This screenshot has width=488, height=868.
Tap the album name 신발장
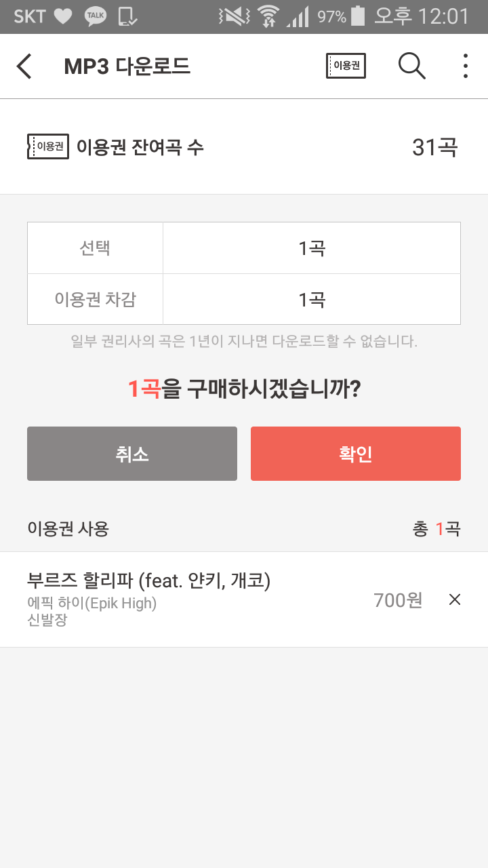(x=47, y=619)
